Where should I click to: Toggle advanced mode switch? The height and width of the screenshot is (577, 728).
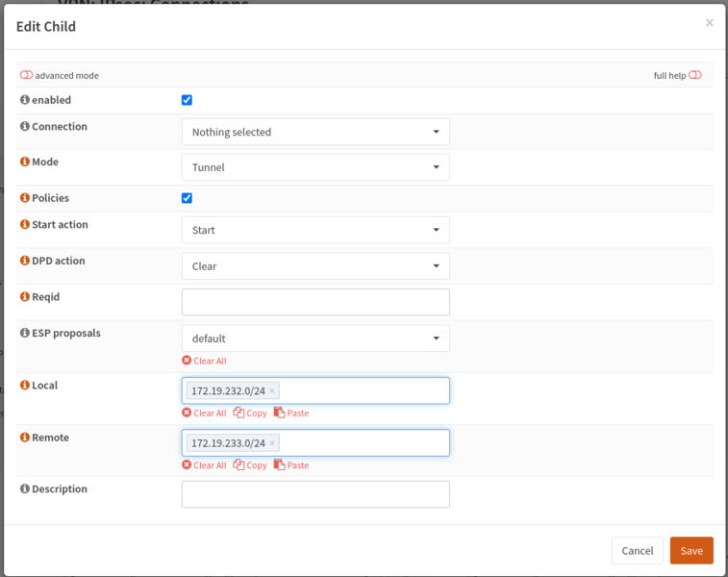[27, 75]
